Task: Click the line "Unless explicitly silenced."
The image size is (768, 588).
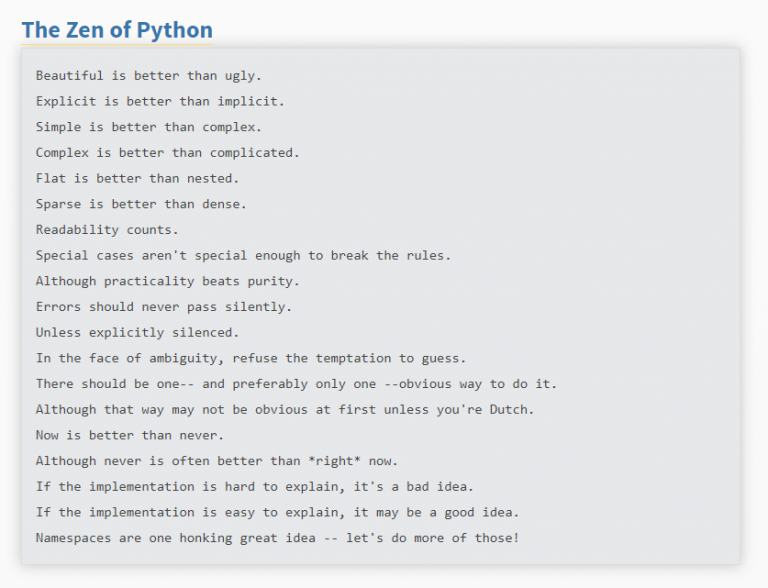Action: pyautogui.click(x=137, y=332)
